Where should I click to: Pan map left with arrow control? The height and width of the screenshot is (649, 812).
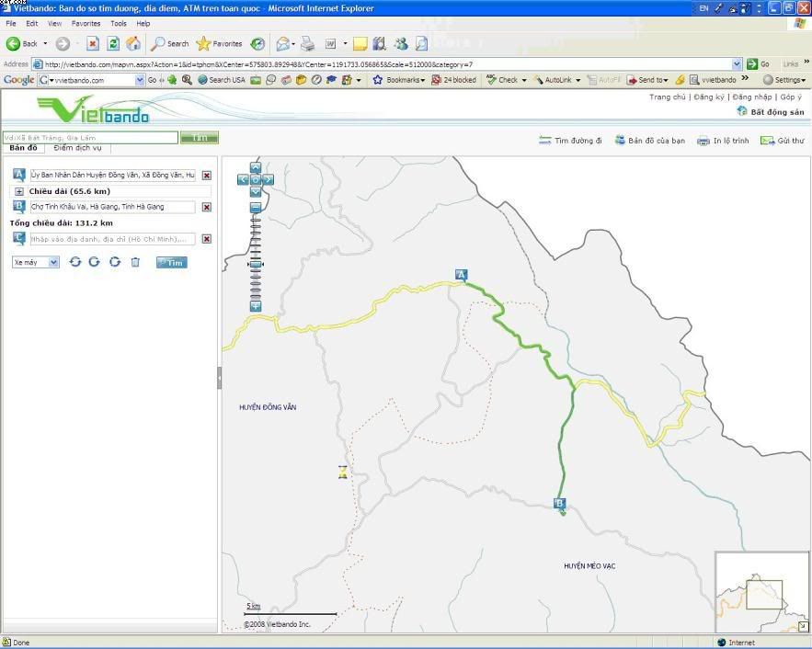click(x=243, y=179)
